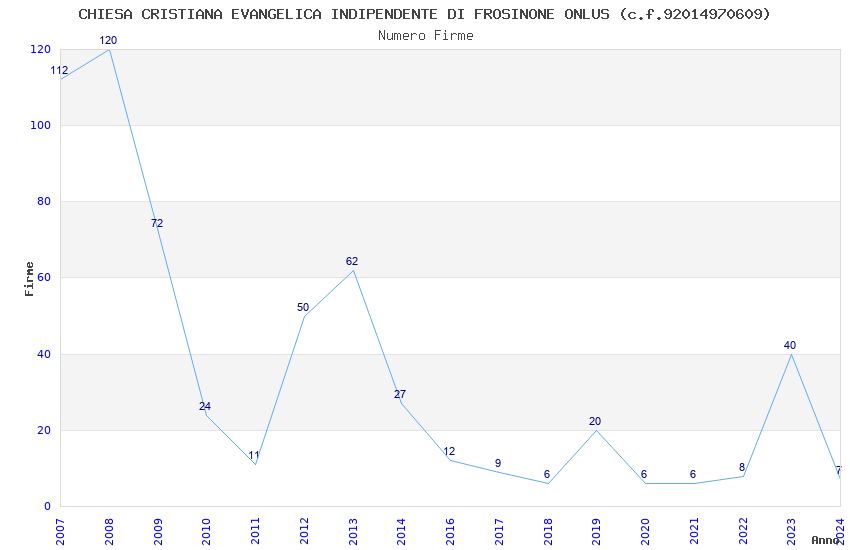This screenshot has height=550, width=850.
Task: Click the x-axis year 2023
Action: click(x=791, y=532)
